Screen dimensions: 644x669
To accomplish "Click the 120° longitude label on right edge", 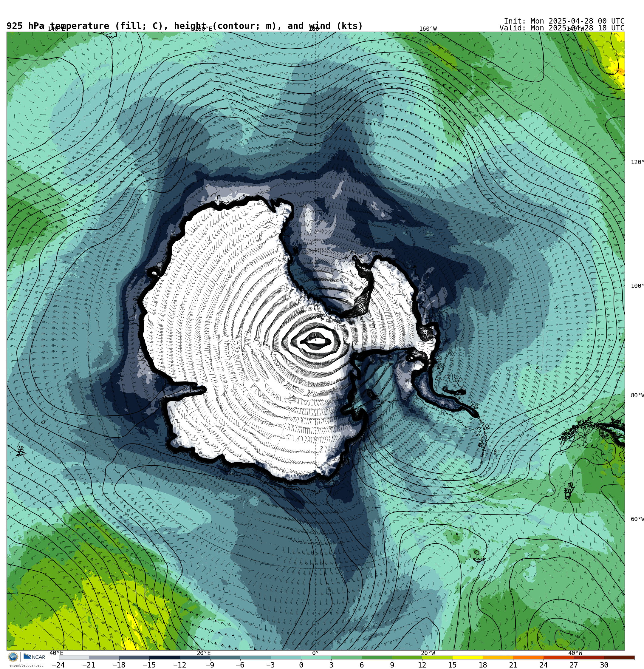I will 637,162.
